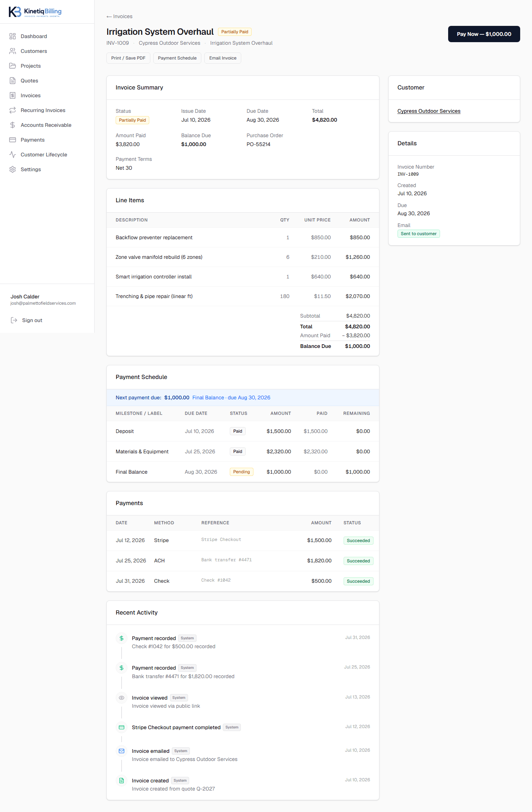
Task: Click the document icon for Invoice created
Action: (x=122, y=781)
